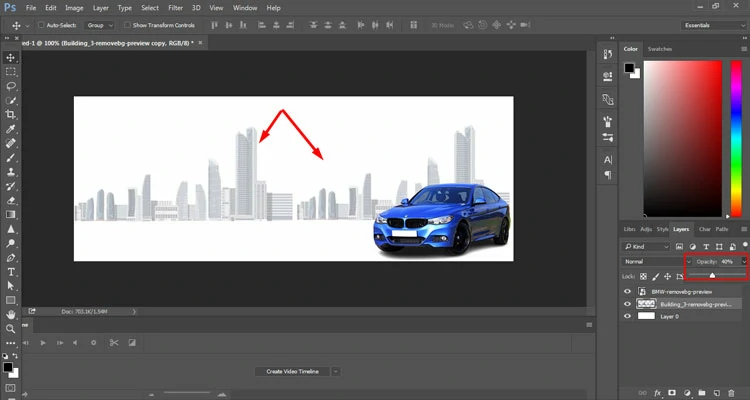This screenshot has height=400, width=750.
Task: Switch to the Swatches tab
Action: 660,48
